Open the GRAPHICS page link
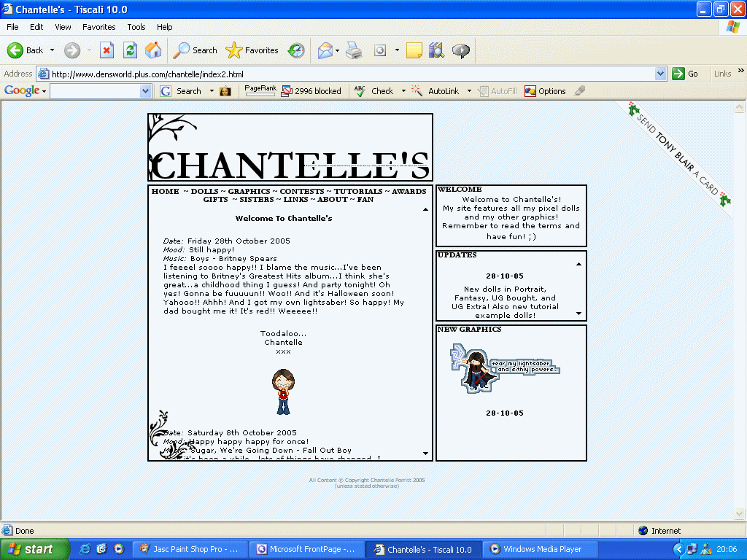This screenshot has height=560, width=747. (x=249, y=192)
